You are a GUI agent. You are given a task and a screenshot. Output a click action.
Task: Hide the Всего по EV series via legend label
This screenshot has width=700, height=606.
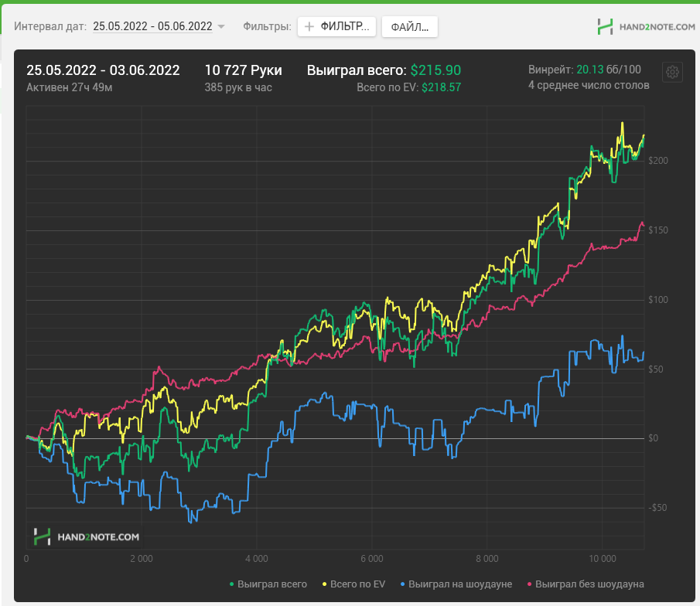coord(357,584)
